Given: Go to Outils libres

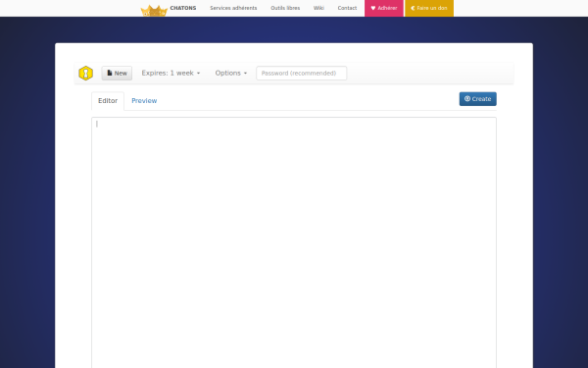Looking at the screenshot, I should click(285, 8).
